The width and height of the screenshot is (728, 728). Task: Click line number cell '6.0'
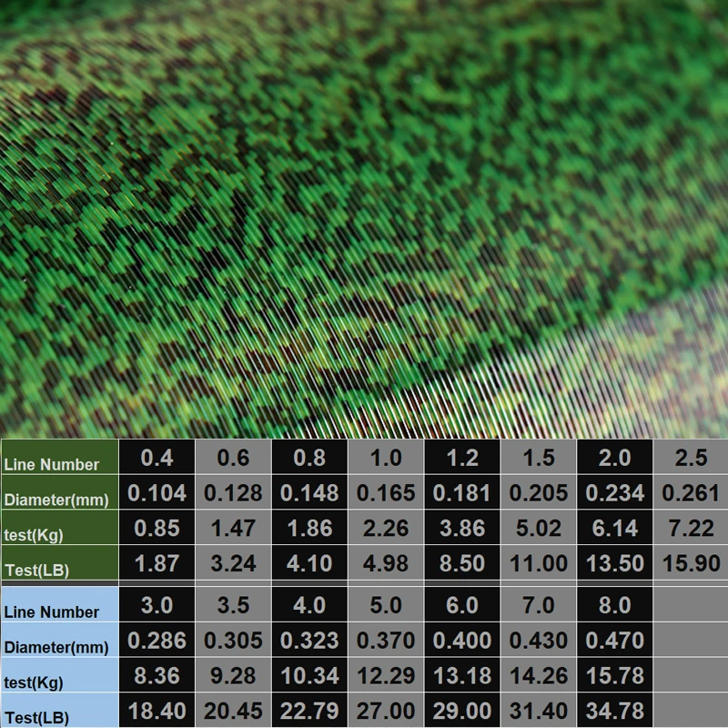coord(462,604)
